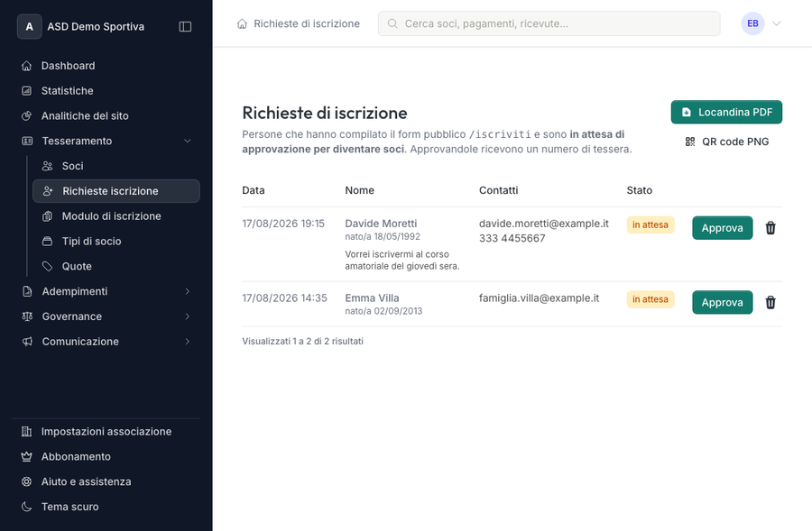Screen dimensions: 812x531
Task: Approve Emma Villa's request
Action: (x=723, y=302)
